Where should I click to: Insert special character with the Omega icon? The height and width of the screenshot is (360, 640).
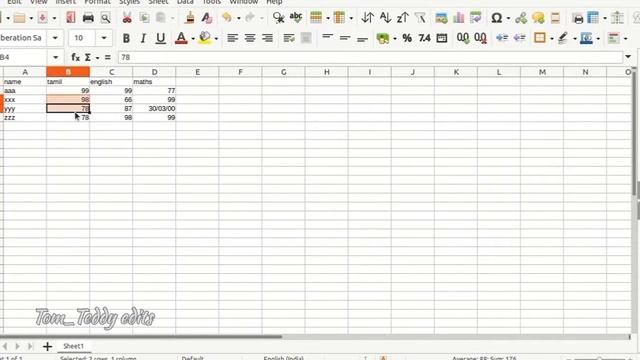(496, 18)
